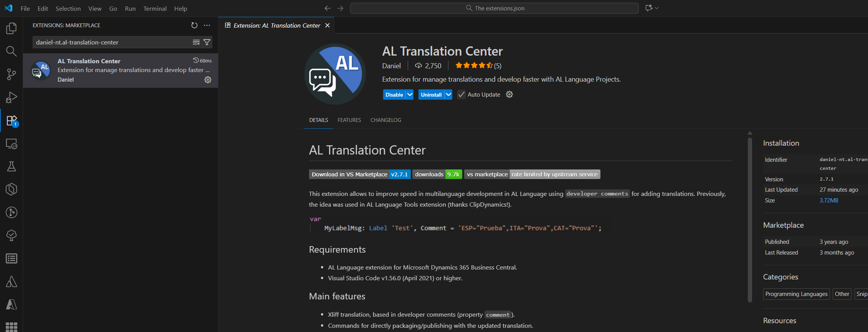Open the triangular logo activity bar icon
The width and height of the screenshot is (868, 332).
12,281
